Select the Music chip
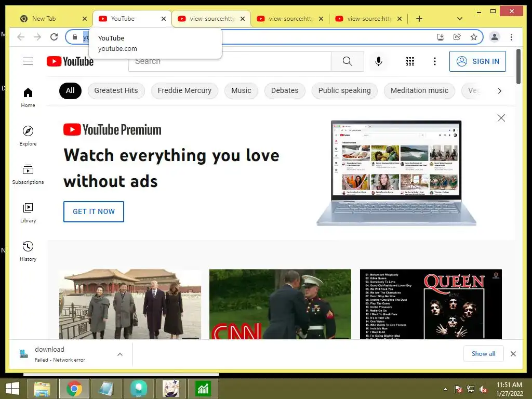532x399 pixels. [241, 90]
